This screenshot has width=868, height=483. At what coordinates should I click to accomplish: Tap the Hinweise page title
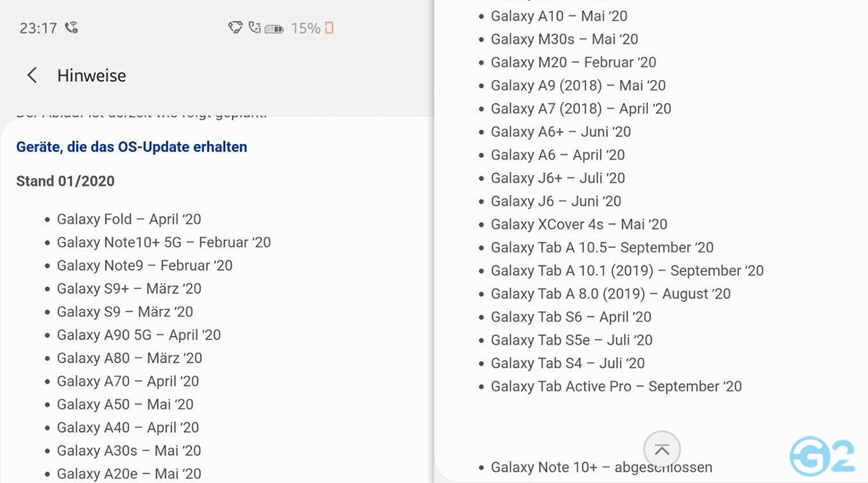(92, 76)
